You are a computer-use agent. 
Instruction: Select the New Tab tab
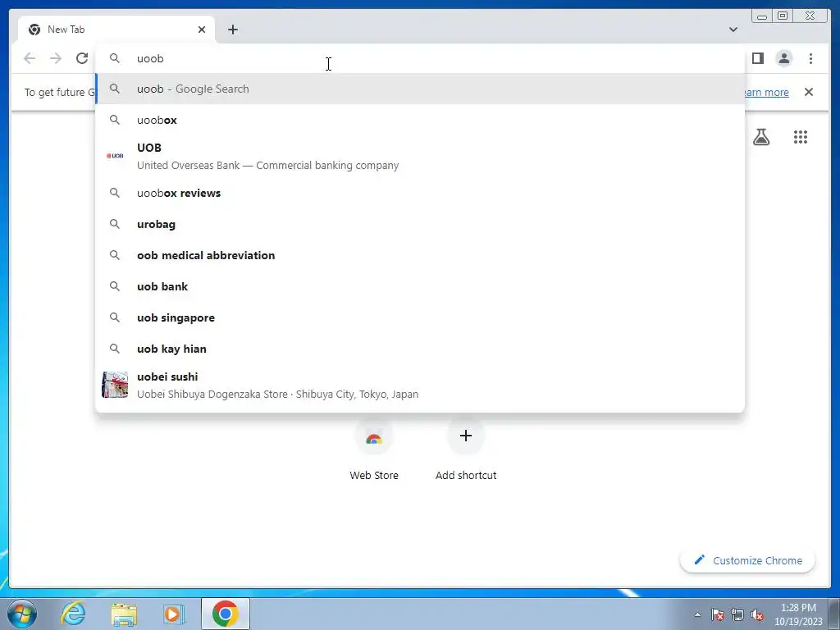116,30
